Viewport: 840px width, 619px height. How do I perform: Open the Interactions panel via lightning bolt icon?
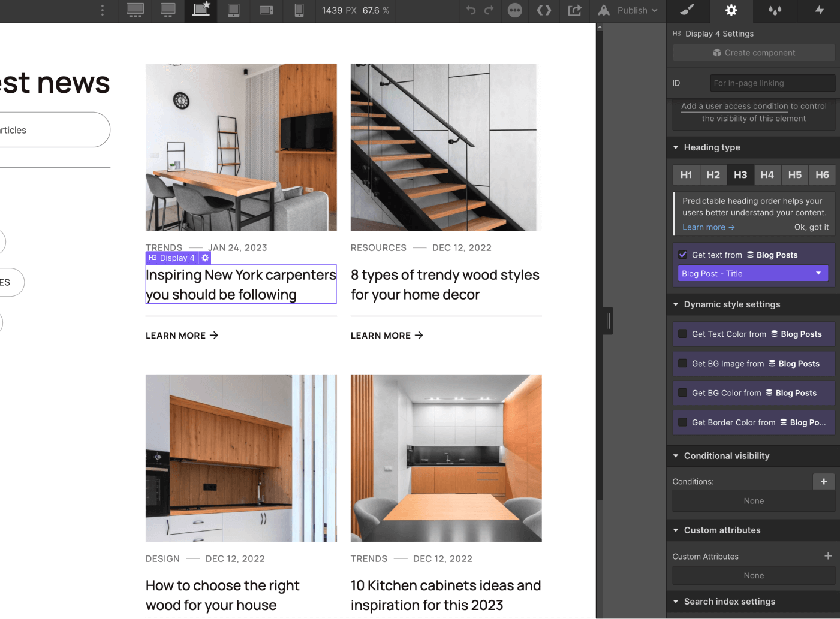point(819,11)
